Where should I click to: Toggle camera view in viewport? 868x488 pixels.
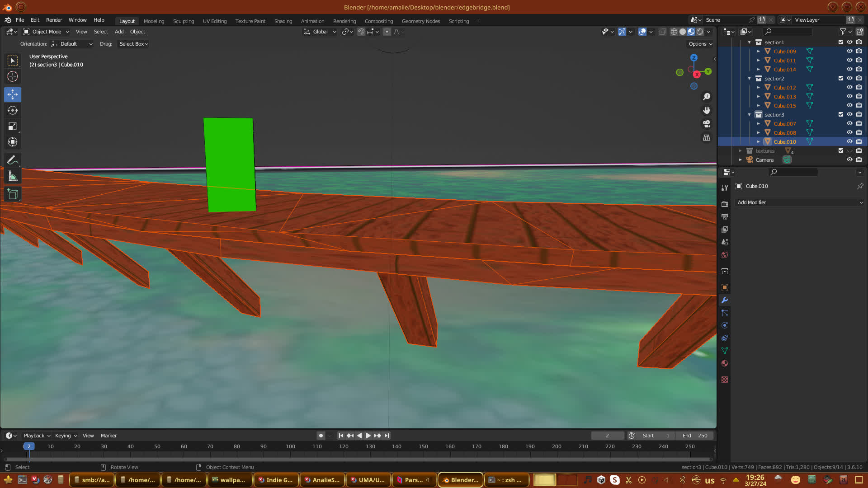click(706, 124)
